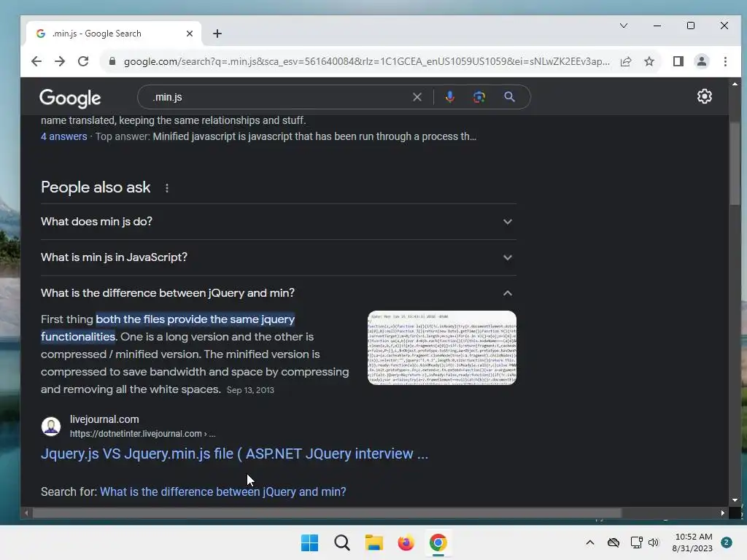747x560 pixels.
Task: Open the Windows Start menu
Action: [x=309, y=542]
